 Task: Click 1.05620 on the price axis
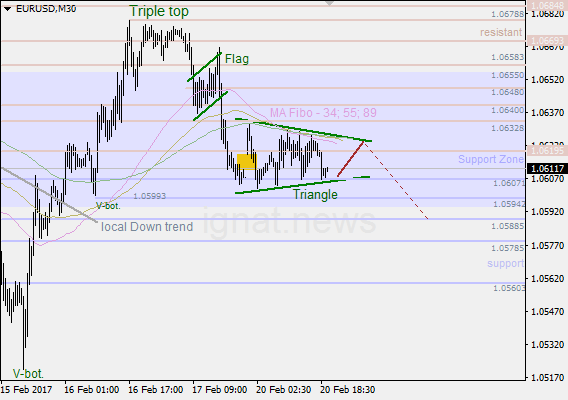(x=547, y=278)
